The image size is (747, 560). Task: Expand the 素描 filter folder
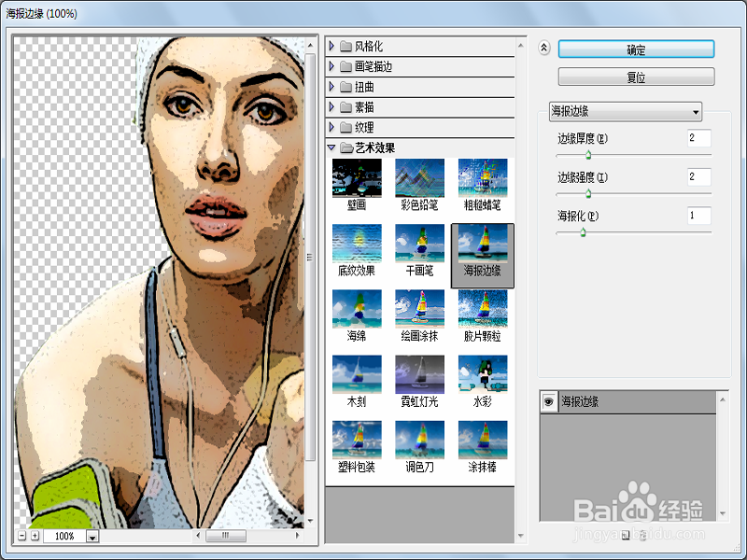tap(332, 107)
